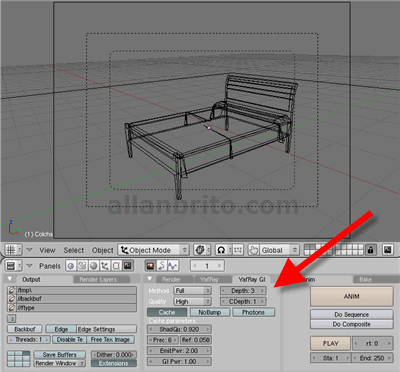Click the //backbuf path field
This screenshot has height=372, width=400.
point(76,299)
